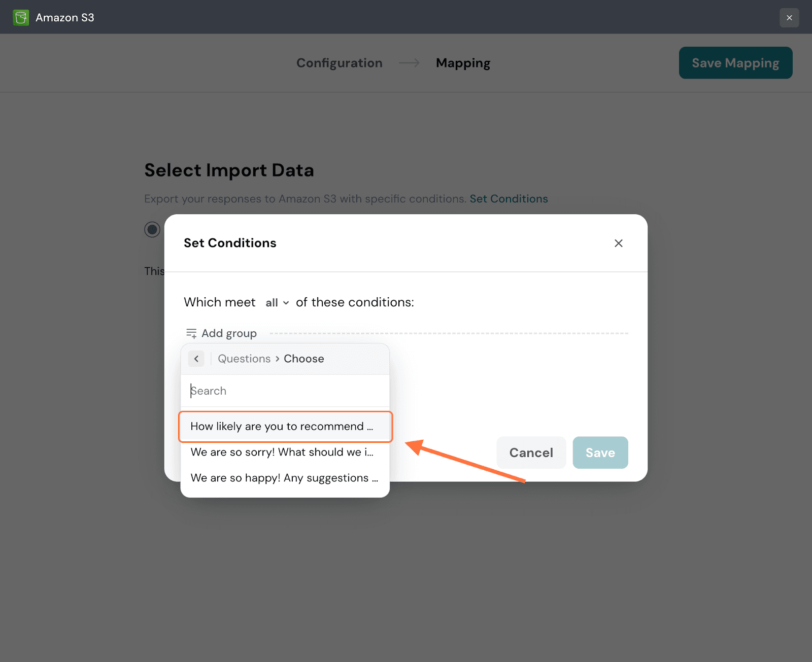This screenshot has width=812, height=662.
Task: Open the Set Conditions link
Action: coord(509,199)
